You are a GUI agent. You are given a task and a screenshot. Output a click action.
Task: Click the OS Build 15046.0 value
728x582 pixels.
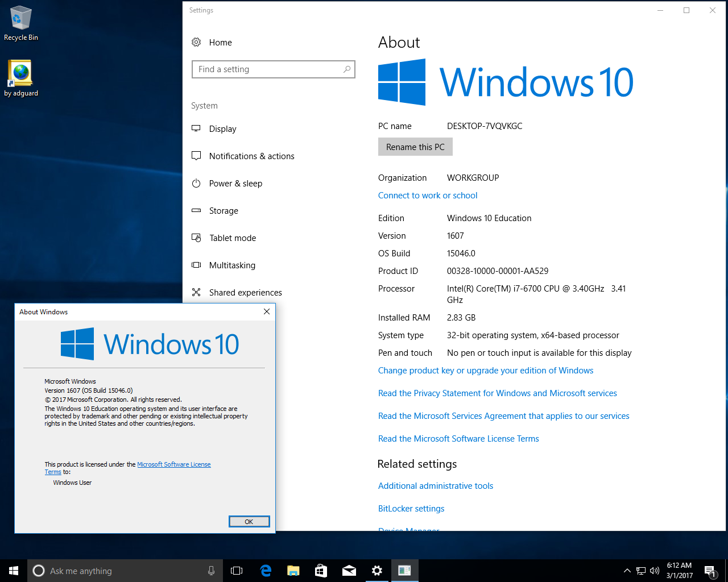click(x=461, y=253)
